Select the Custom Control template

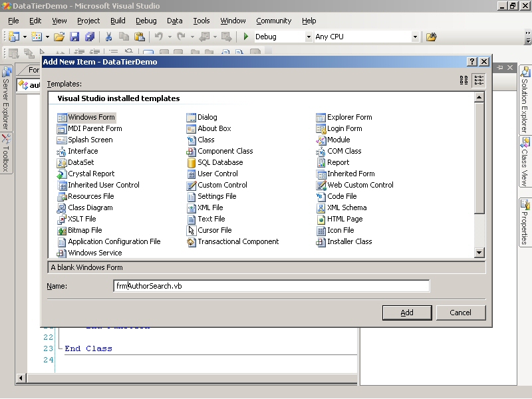tap(217, 185)
